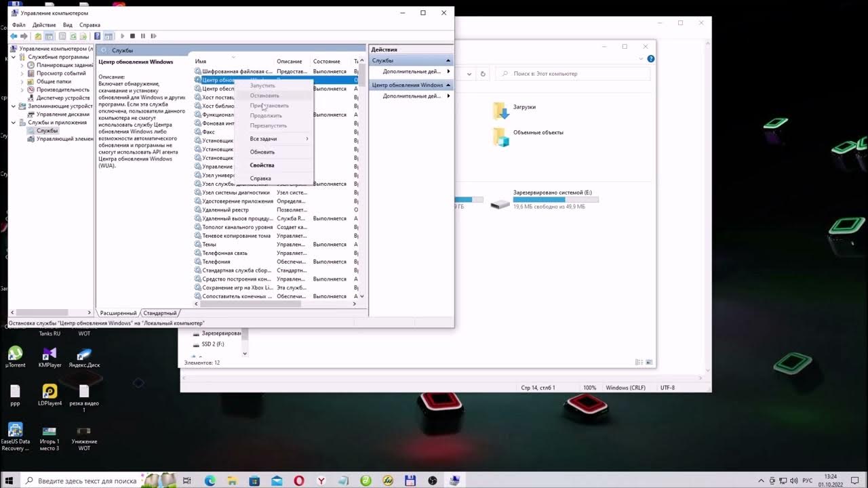Open the KMPlayer desktop icon
The width and height of the screenshot is (868, 488).
(x=50, y=357)
